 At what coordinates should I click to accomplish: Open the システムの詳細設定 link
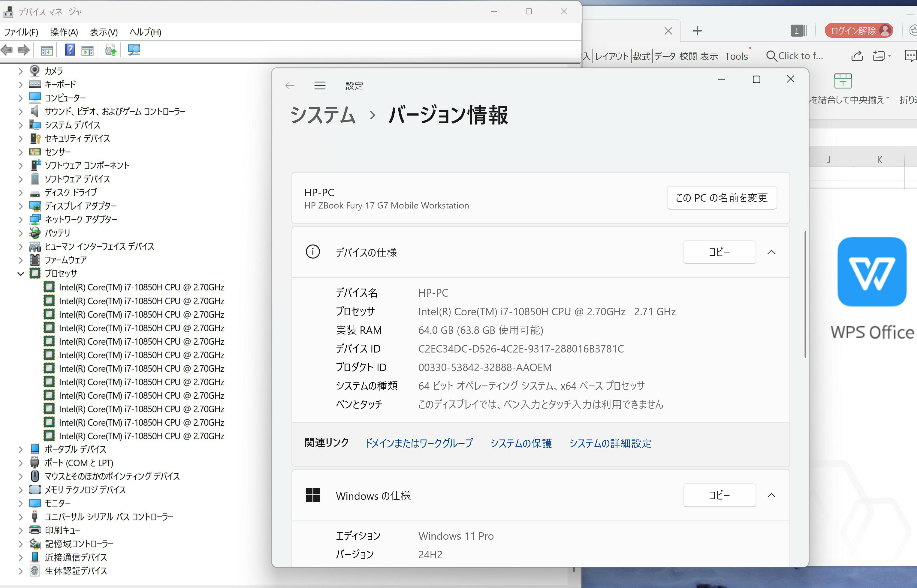(610, 443)
